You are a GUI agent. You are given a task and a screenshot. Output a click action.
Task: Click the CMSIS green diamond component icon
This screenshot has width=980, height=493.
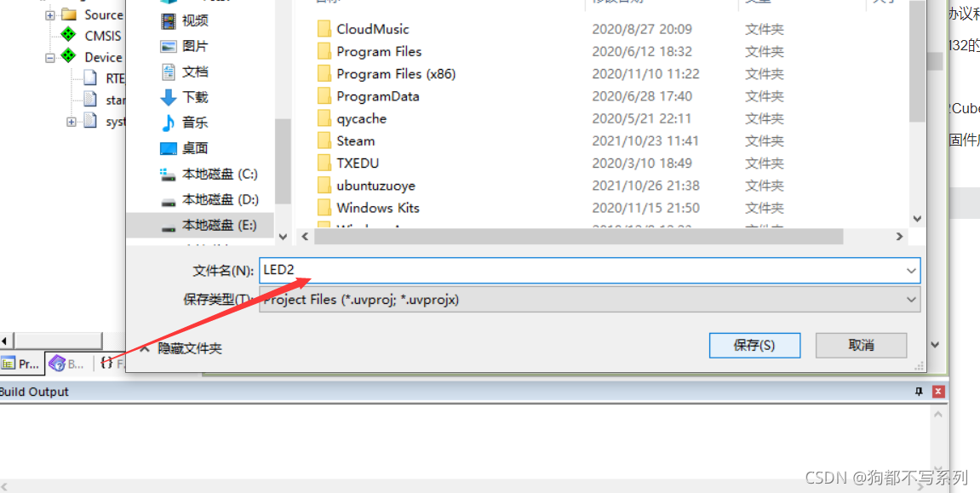pyautogui.click(x=67, y=35)
